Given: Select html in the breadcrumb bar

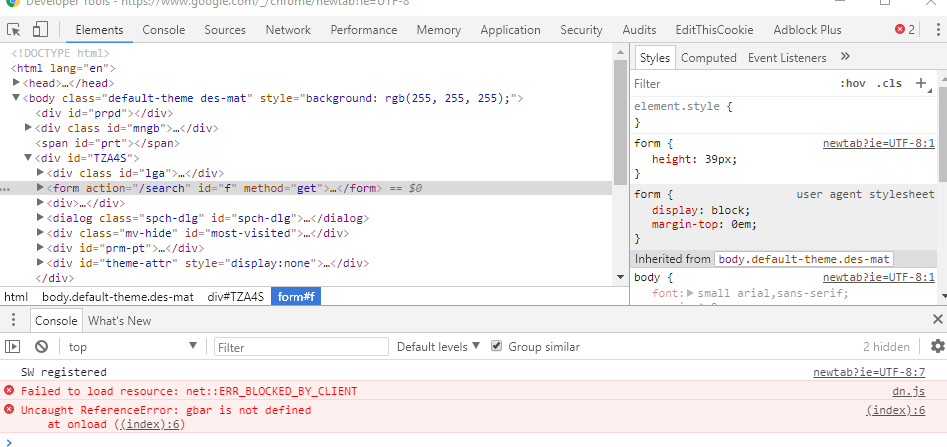Looking at the screenshot, I should coord(16,296).
